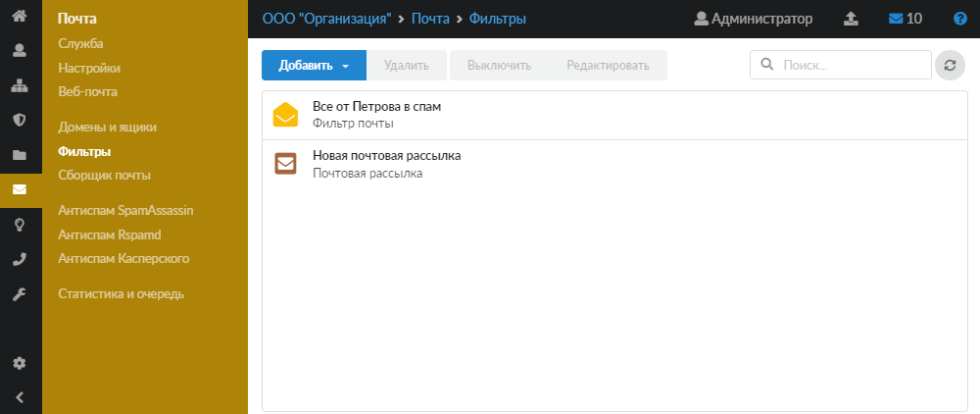Image resolution: width=980 pixels, height=414 pixels.
Task: Open the settings gear icon in the sidebar
Action: coord(20,363)
